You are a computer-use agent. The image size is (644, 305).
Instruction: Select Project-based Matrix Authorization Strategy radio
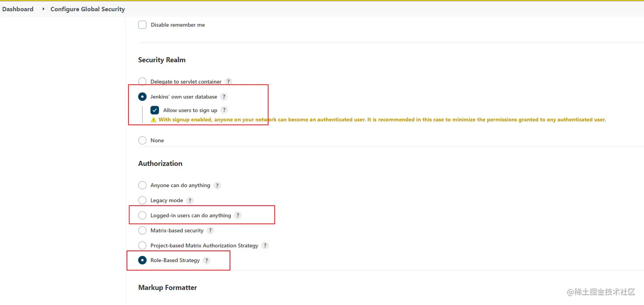point(142,245)
